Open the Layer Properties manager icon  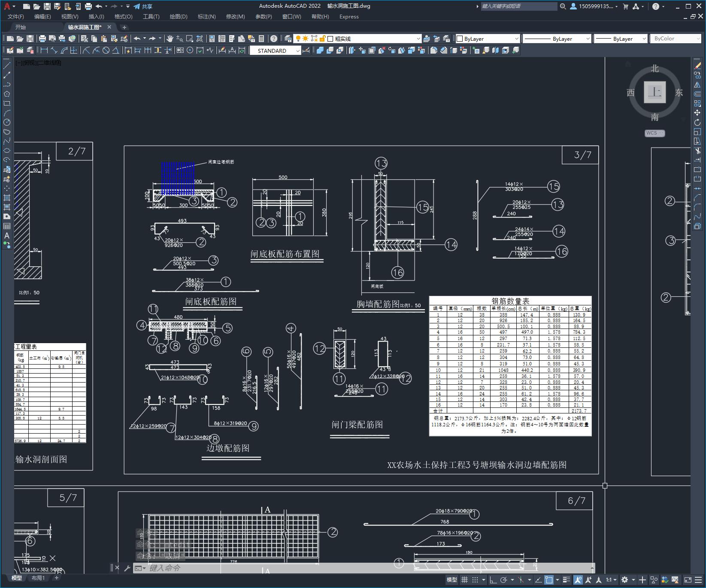(288, 39)
